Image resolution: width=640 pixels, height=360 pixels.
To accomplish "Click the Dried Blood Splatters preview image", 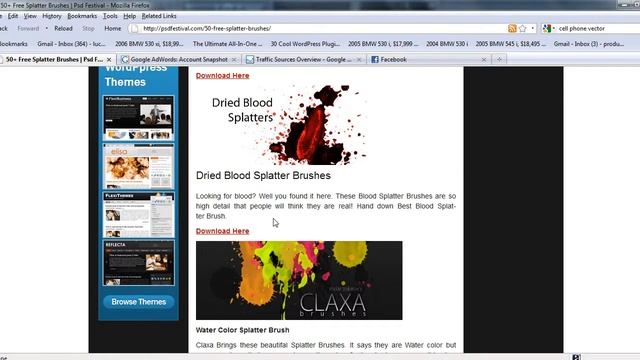I will click(289, 124).
